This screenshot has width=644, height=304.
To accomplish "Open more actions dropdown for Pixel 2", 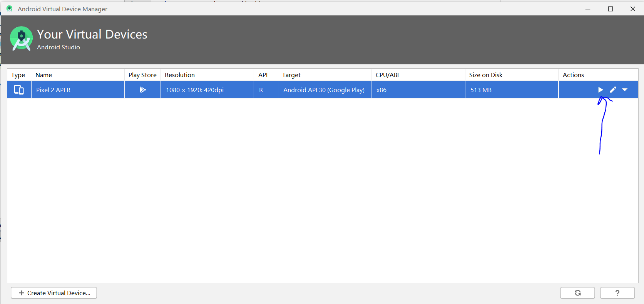I will click(625, 90).
